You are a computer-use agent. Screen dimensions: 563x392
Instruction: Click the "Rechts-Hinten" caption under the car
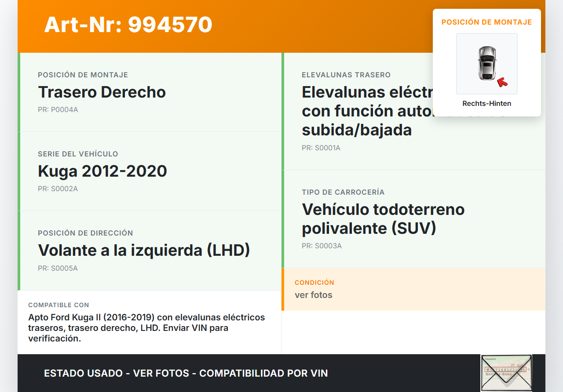point(487,104)
